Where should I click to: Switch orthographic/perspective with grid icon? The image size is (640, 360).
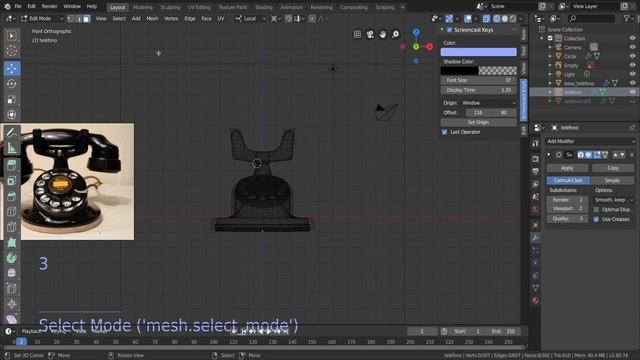tap(357, 34)
